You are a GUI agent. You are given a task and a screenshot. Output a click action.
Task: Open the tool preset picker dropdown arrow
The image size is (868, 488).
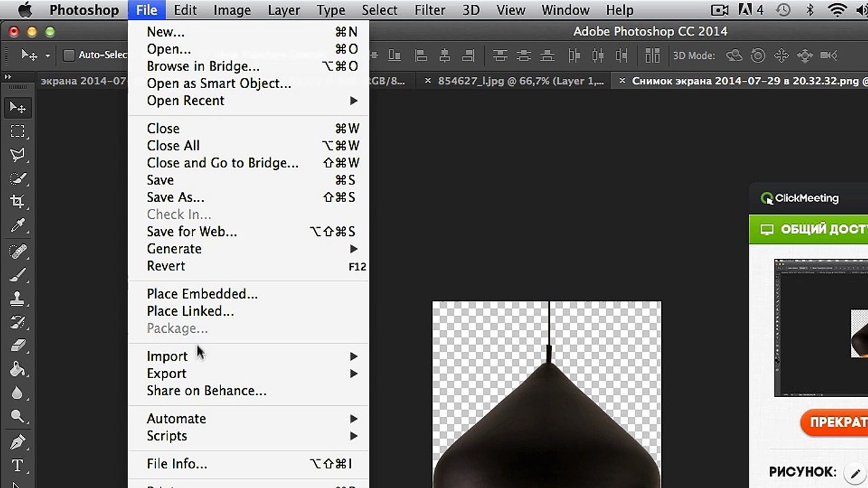pyautogui.click(x=47, y=56)
